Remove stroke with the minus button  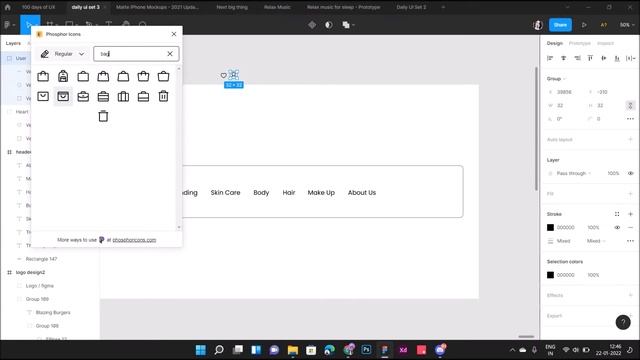[x=630, y=227]
